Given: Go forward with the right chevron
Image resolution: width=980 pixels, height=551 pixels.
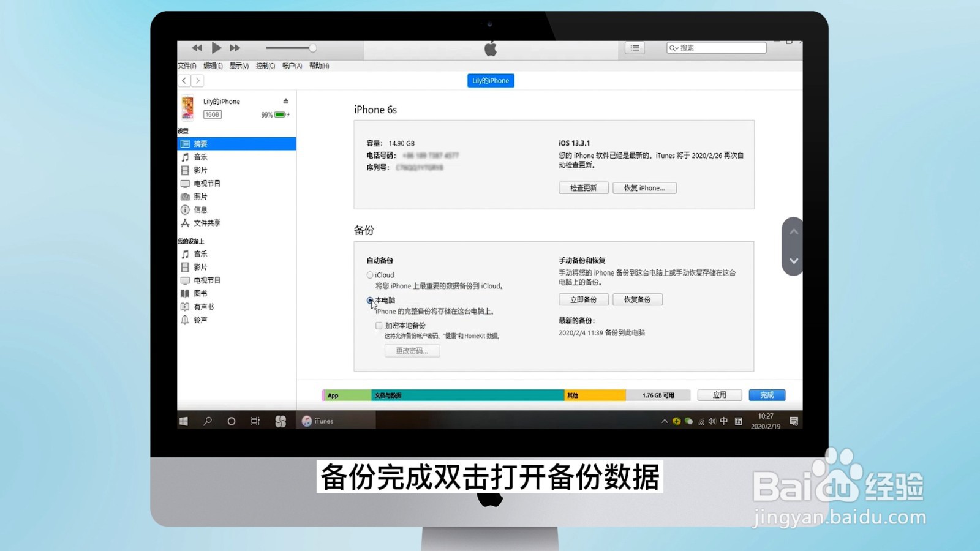Looking at the screenshot, I should pos(197,80).
